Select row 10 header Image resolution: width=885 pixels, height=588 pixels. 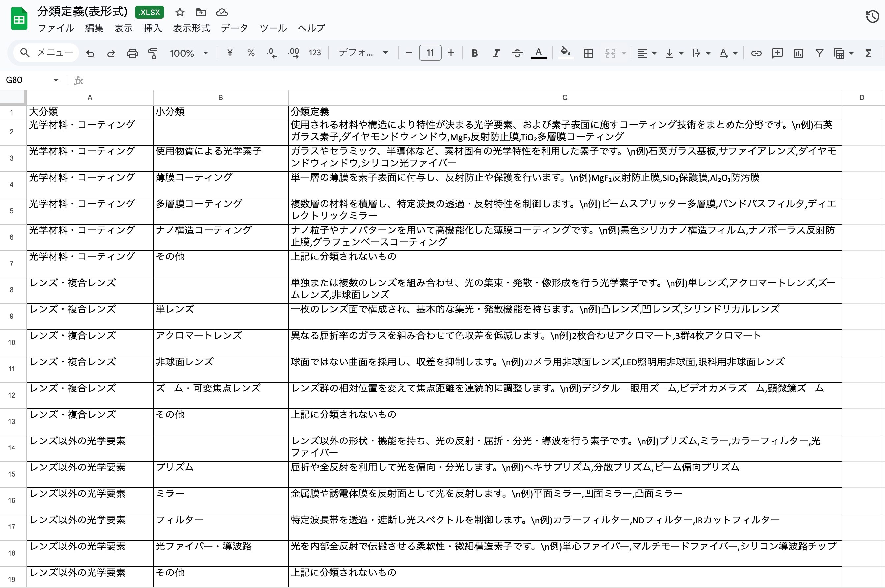click(x=12, y=343)
